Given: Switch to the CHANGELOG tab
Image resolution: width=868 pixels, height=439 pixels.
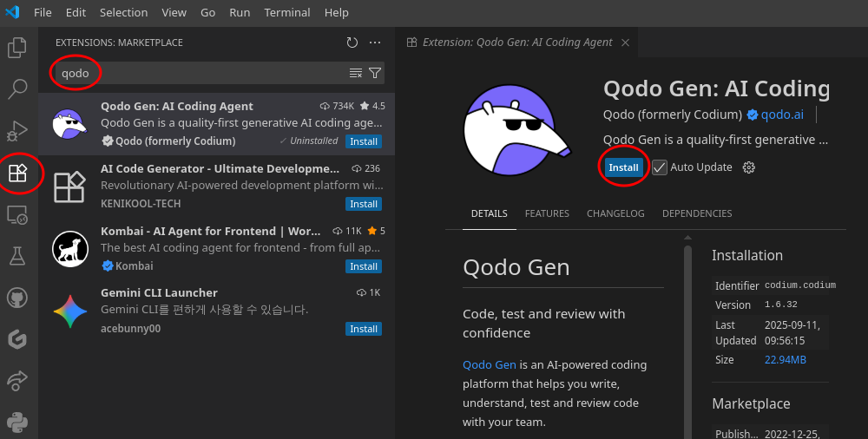Looking at the screenshot, I should click(x=615, y=213).
